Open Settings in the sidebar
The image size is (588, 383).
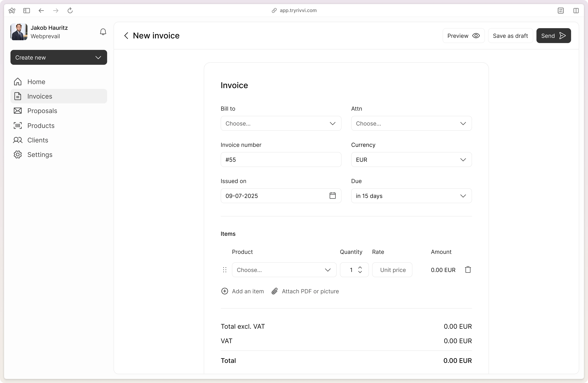(59, 155)
